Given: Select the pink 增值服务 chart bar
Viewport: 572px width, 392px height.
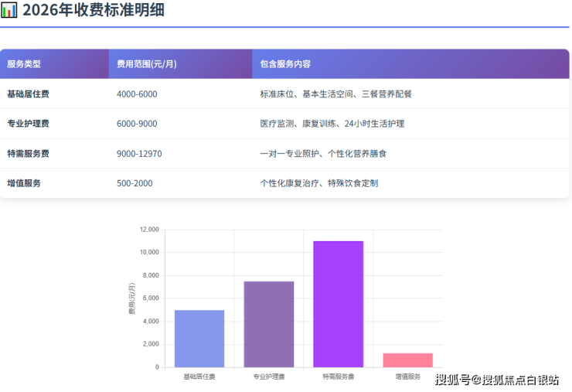Looking at the screenshot, I should tap(407, 360).
